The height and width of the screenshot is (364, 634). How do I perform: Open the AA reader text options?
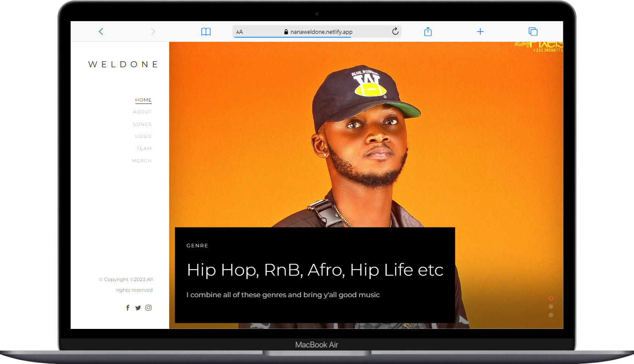click(239, 32)
